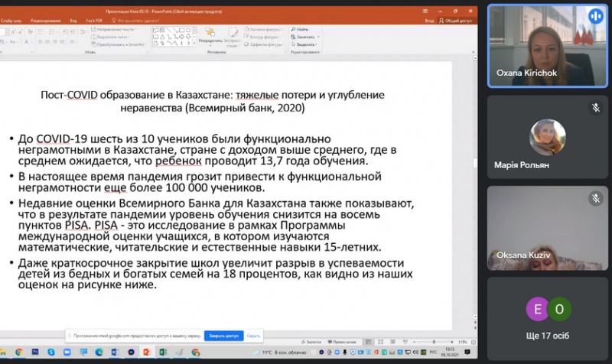The height and width of the screenshot is (364, 612).
Task: Expand the 'Заменить' dropdown
Action: coord(306,36)
